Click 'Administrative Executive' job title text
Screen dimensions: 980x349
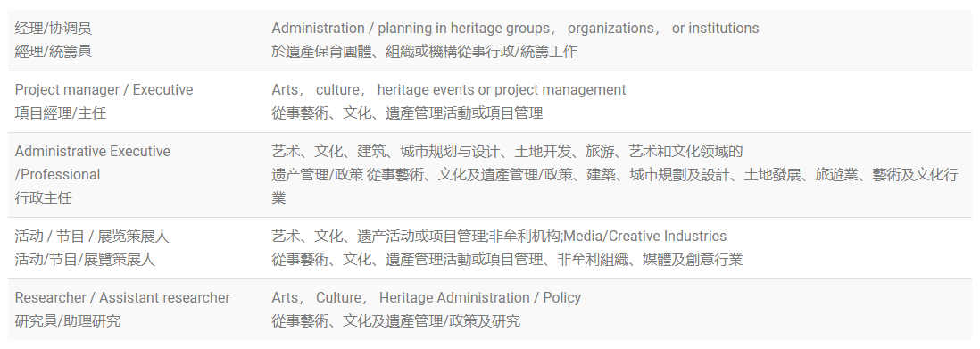click(x=93, y=152)
